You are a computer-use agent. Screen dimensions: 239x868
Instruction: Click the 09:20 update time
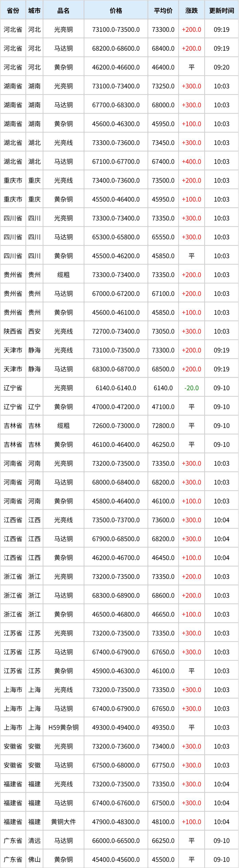pyautogui.click(x=222, y=67)
